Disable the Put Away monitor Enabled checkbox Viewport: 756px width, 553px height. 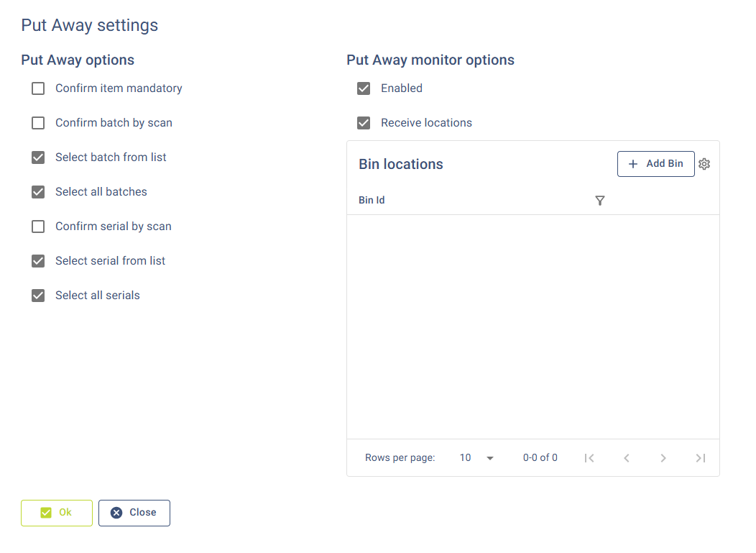(364, 88)
